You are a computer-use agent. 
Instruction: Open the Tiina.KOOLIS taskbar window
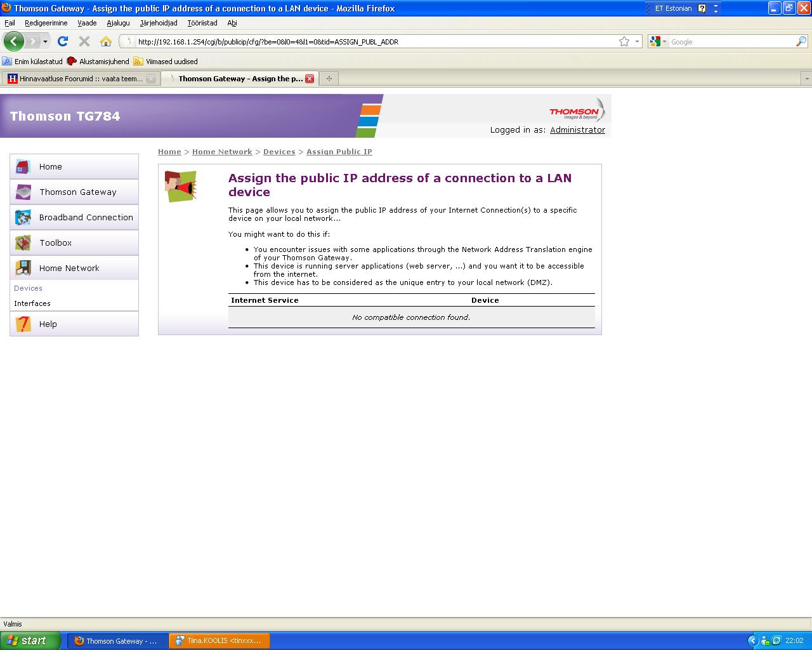click(x=219, y=641)
